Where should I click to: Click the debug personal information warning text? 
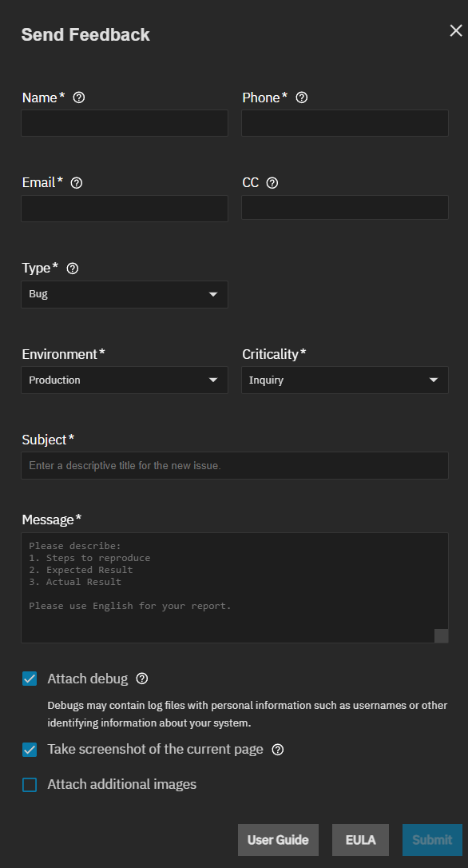248,714
